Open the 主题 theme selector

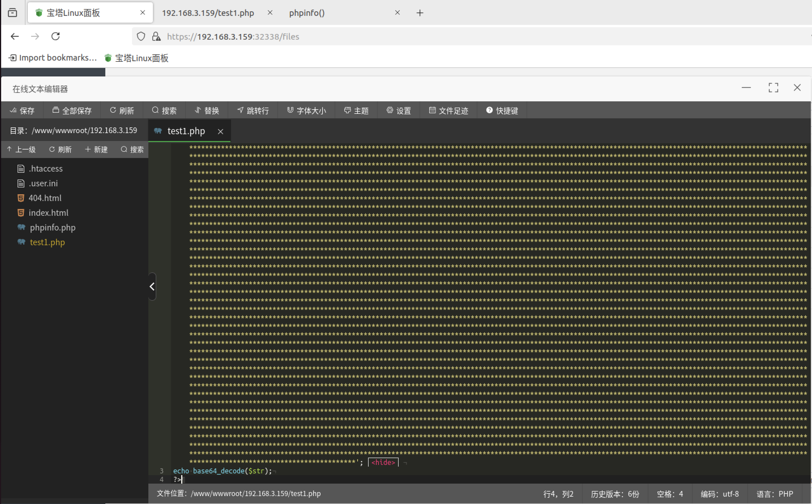tap(356, 110)
